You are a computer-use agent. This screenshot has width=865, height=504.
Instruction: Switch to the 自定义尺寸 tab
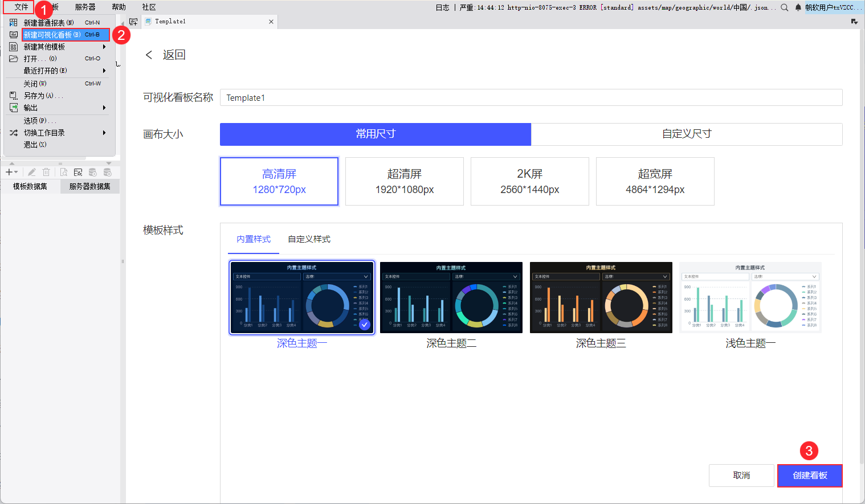686,134
